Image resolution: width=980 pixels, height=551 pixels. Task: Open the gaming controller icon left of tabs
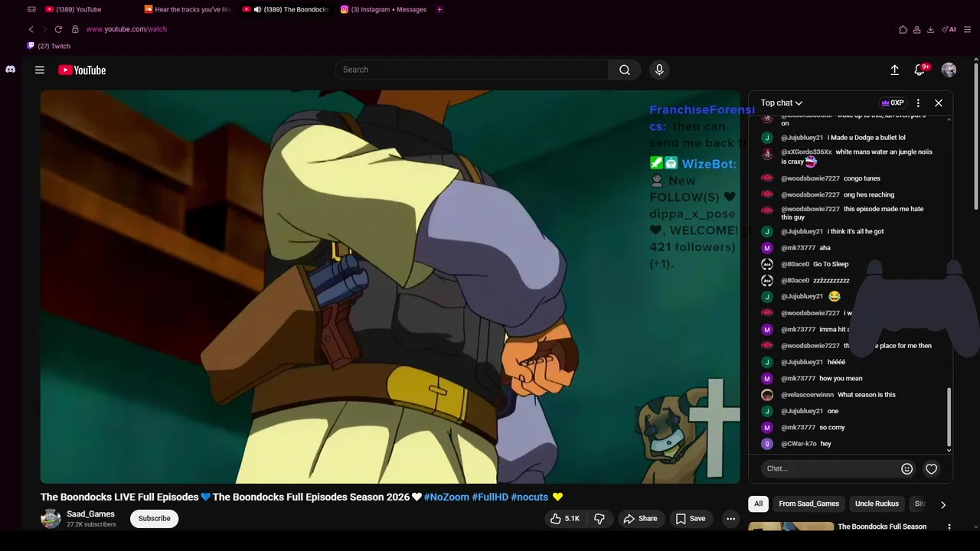(x=31, y=9)
